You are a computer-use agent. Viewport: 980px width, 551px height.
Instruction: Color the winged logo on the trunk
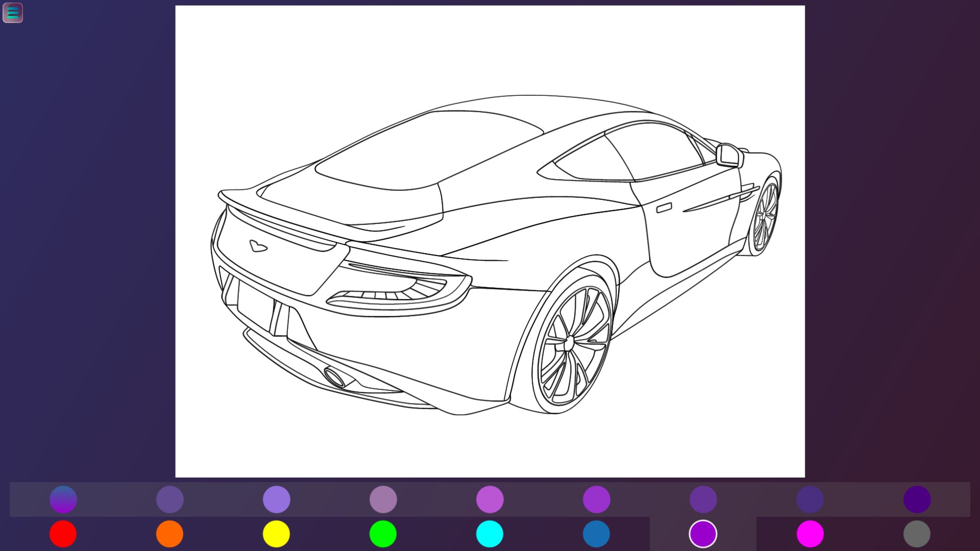pos(258,246)
